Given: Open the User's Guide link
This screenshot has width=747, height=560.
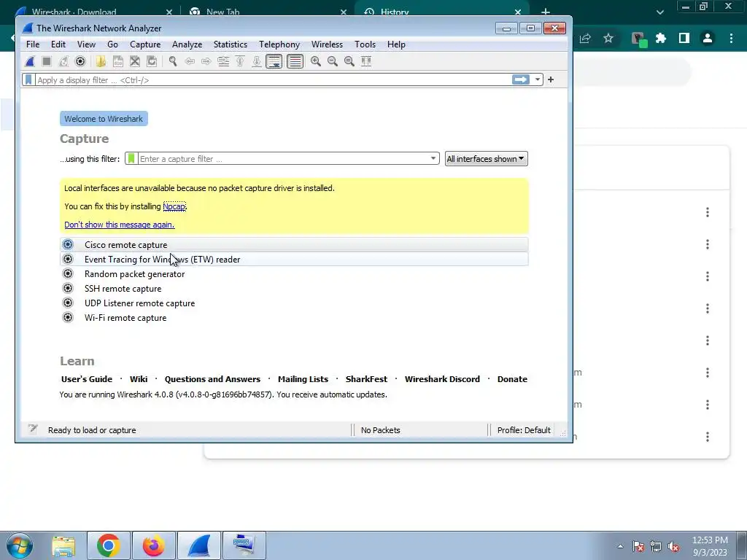Looking at the screenshot, I should pyautogui.click(x=87, y=379).
